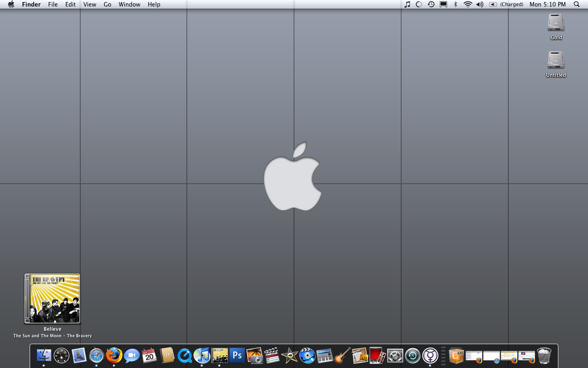Viewport: 588px width, 368px height.
Task: Click the Believe song title text
Action: 53,329
